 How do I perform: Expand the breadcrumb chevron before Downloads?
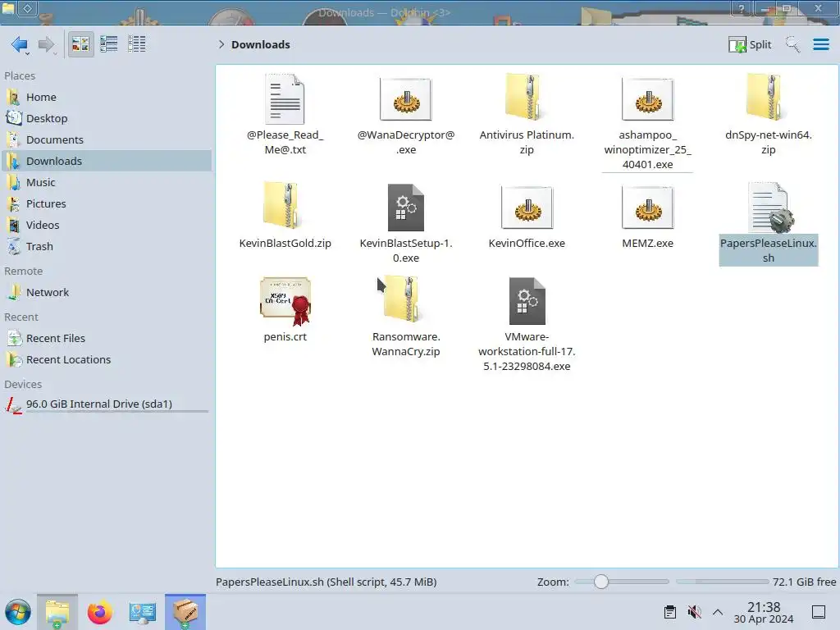click(221, 44)
